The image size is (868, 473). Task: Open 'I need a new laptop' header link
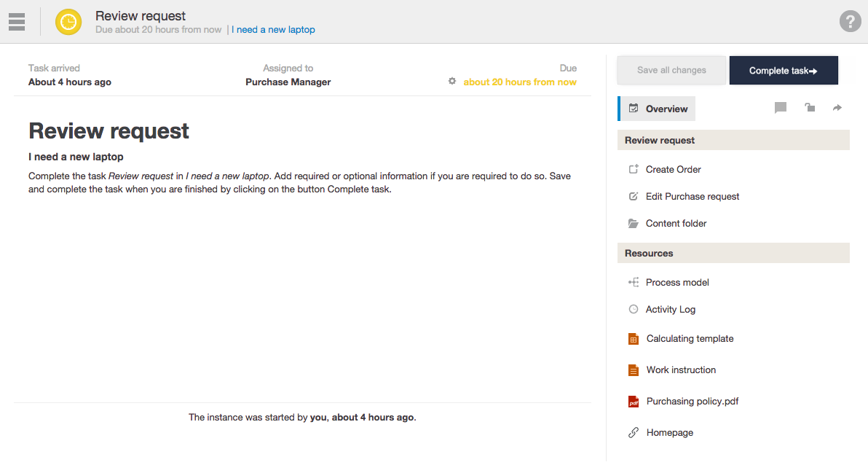(273, 30)
